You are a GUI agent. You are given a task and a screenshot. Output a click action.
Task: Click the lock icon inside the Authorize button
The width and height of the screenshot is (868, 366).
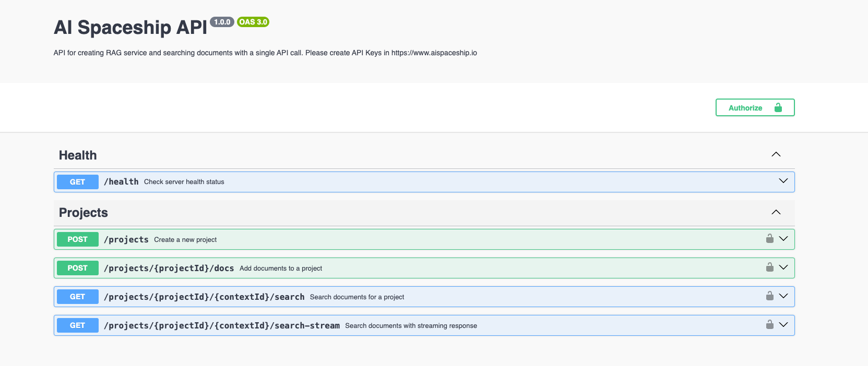click(x=778, y=107)
